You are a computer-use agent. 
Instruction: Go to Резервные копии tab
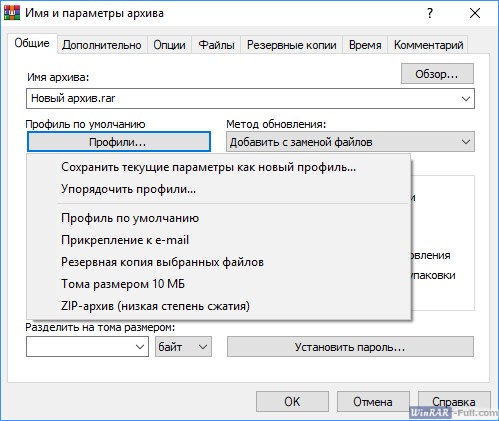tap(292, 45)
